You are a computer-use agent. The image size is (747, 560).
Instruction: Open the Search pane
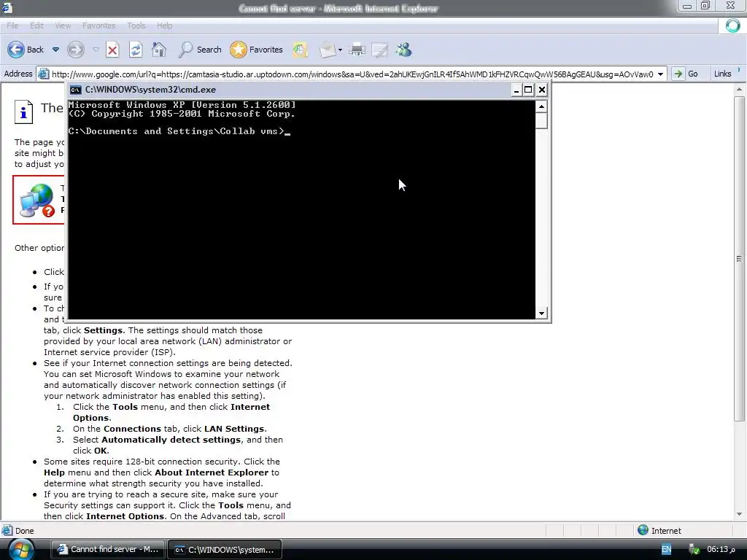tap(200, 50)
